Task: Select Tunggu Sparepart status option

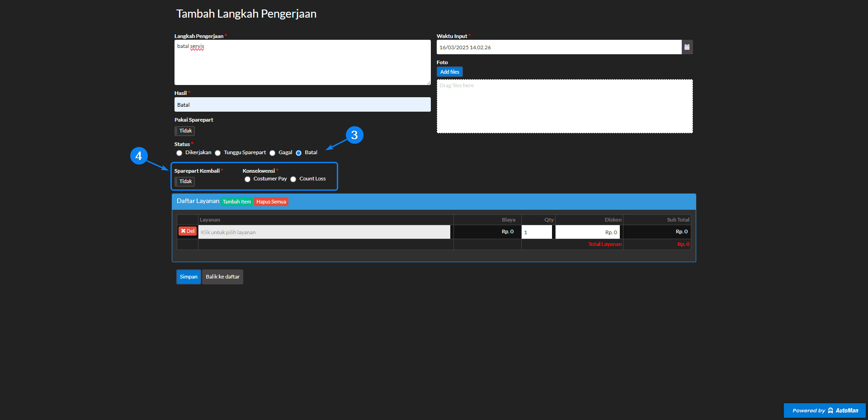Action: (x=218, y=153)
